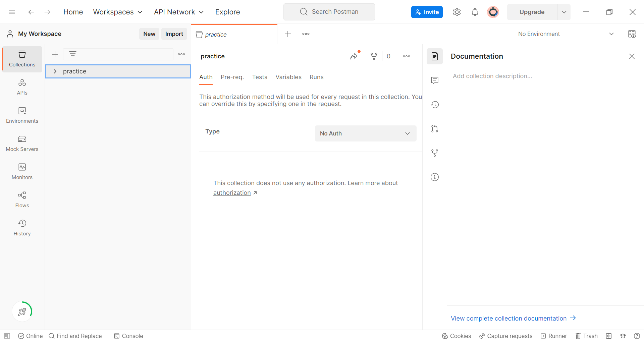Open the settings gear icon
644x342 pixels.
coord(457,12)
